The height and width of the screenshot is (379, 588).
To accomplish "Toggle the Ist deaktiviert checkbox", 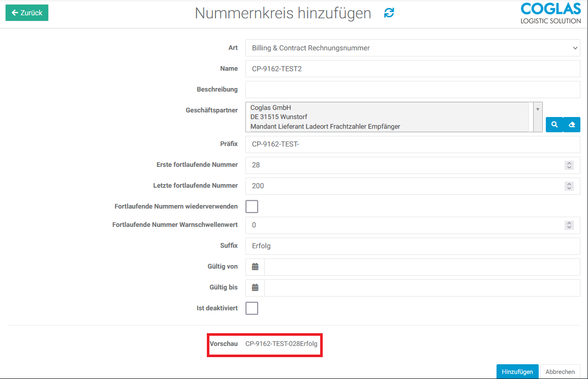I will tap(252, 308).
